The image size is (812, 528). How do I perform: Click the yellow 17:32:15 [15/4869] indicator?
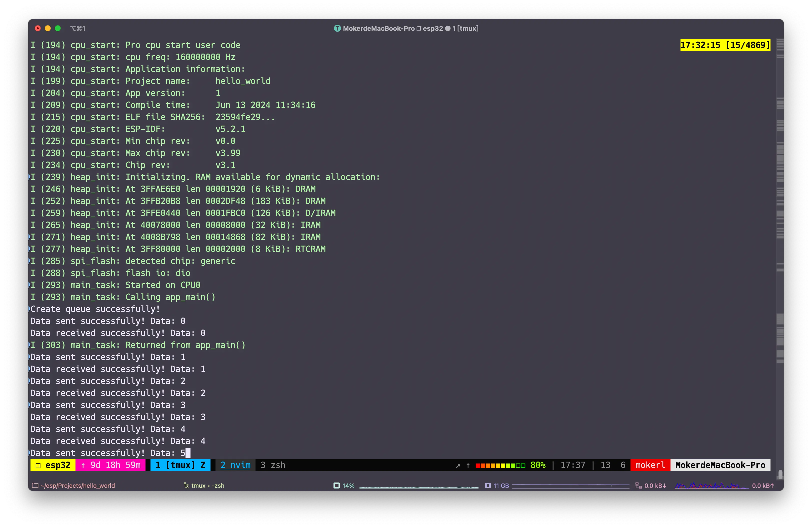(x=725, y=45)
